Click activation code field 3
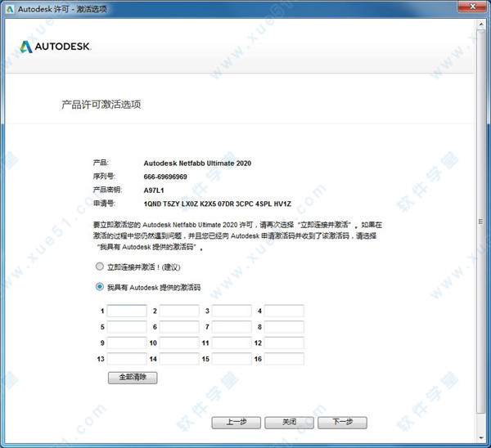The height and width of the screenshot is (448, 491). pos(232,311)
